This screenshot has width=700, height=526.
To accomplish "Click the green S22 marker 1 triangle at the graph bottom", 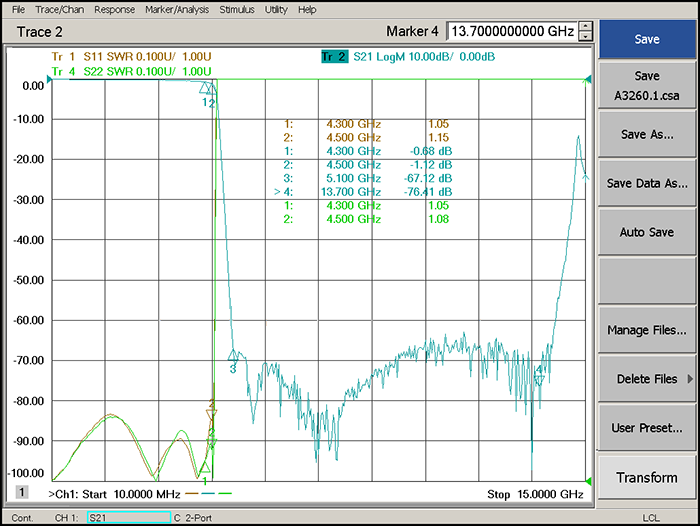I will click(x=204, y=467).
